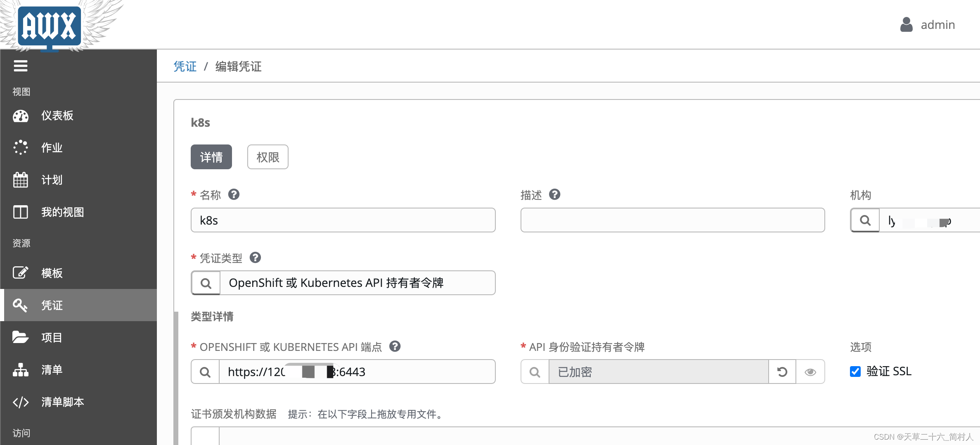Switch to the 权限 tab
The height and width of the screenshot is (445, 980).
point(268,157)
